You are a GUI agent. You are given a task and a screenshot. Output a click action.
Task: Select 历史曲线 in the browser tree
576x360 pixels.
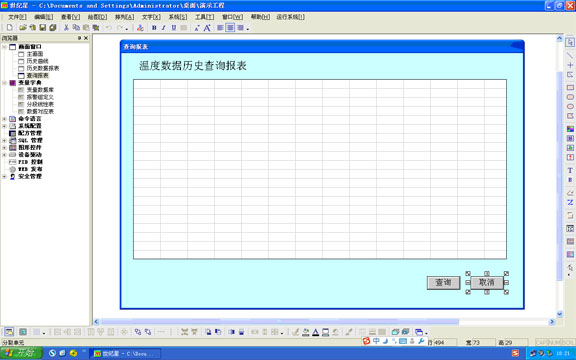37,61
